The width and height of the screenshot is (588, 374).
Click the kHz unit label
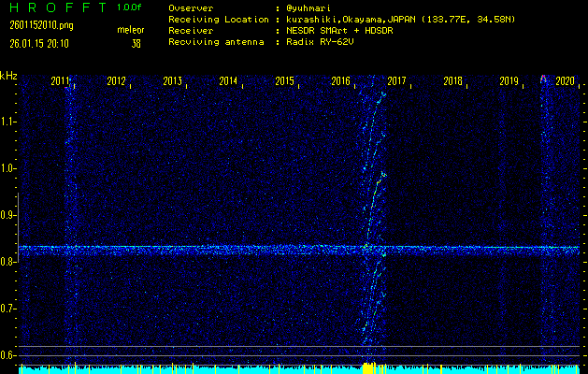click(x=8, y=76)
